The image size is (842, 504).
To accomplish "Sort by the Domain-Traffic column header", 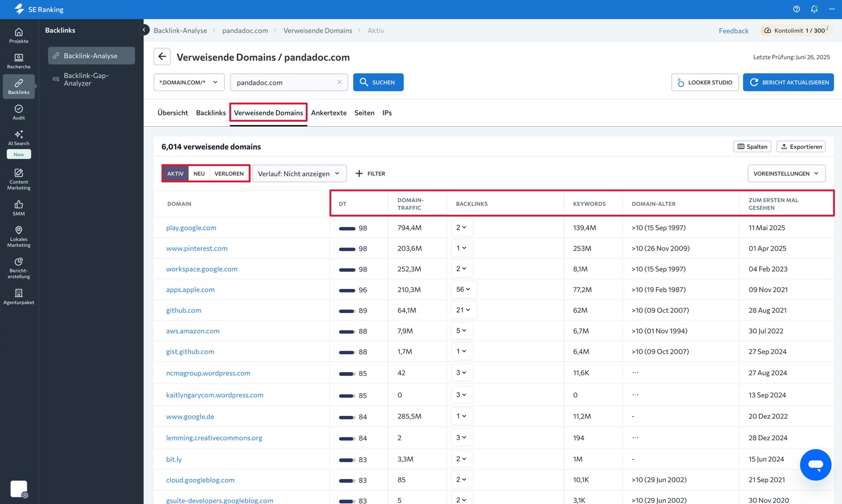I will 410,204.
